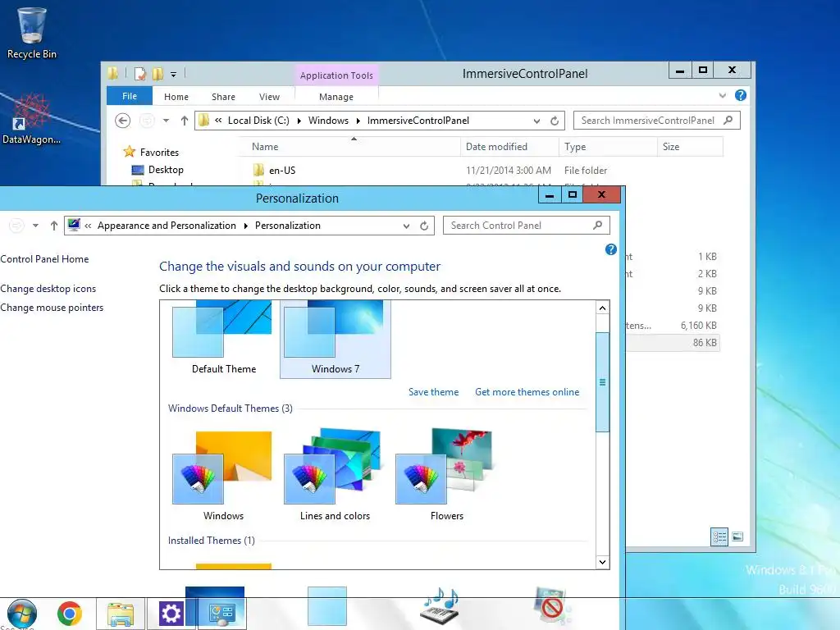Expand arrow after Appearance and Personalization breadcrumb
The width and height of the screenshot is (840, 630).
click(246, 226)
